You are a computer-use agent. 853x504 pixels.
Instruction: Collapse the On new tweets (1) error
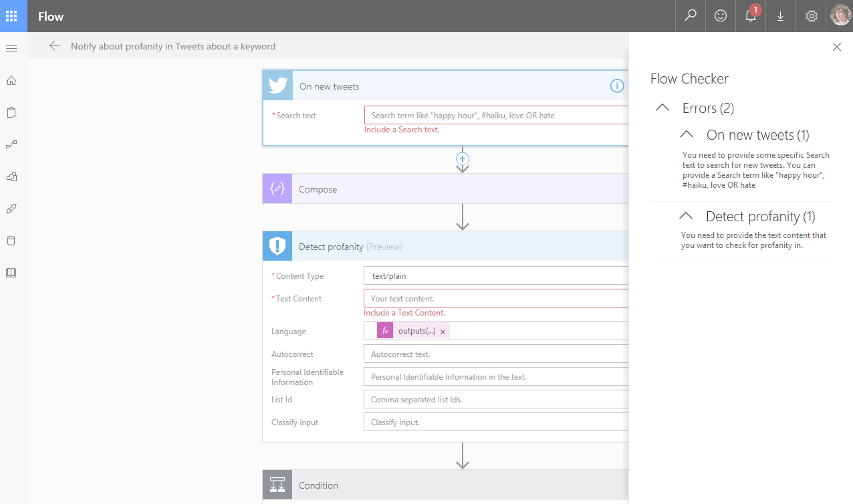tap(686, 134)
